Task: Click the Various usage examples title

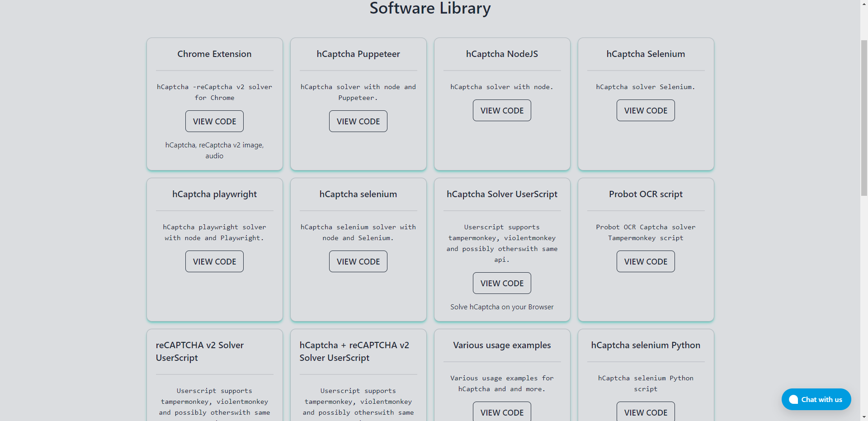Action: [x=502, y=345]
